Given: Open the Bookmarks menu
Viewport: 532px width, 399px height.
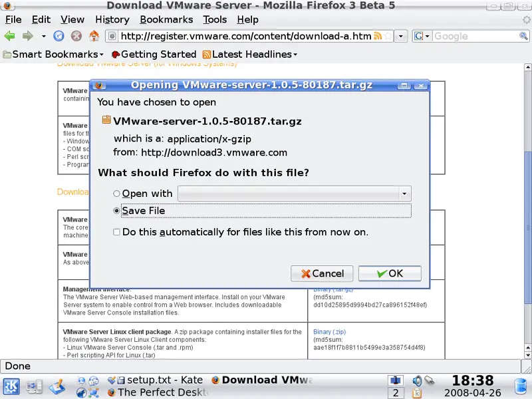Looking at the screenshot, I should click(x=166, y=20).
